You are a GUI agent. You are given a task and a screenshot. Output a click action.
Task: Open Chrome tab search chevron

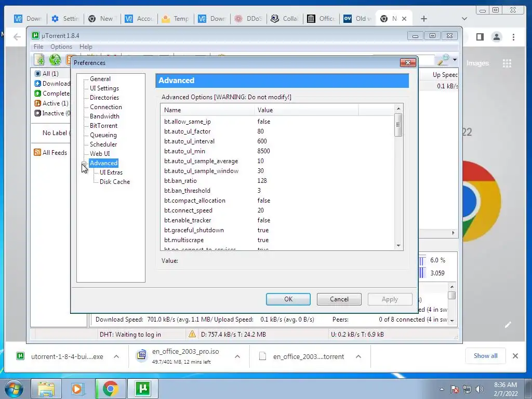click(464, 19)
